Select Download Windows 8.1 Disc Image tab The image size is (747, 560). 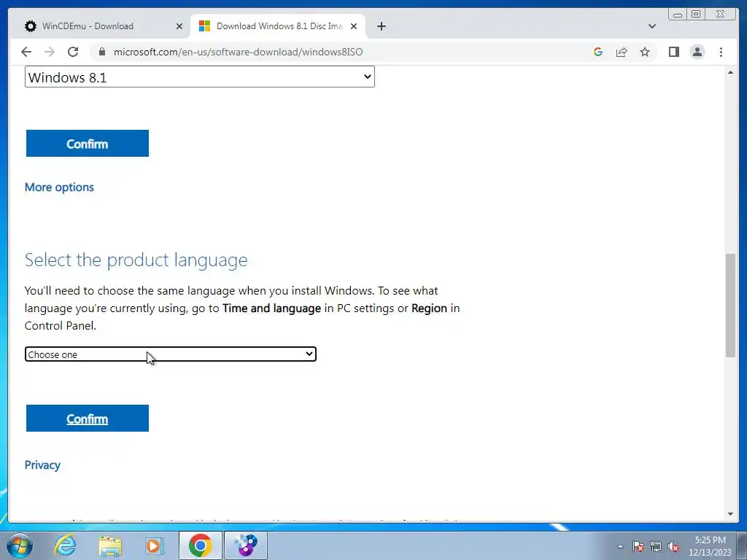pos(278,26)
